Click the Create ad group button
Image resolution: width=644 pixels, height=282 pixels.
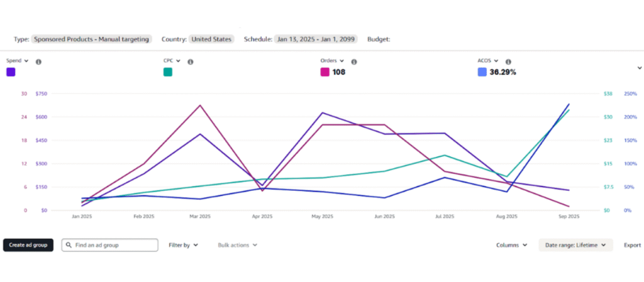(28, 245)
